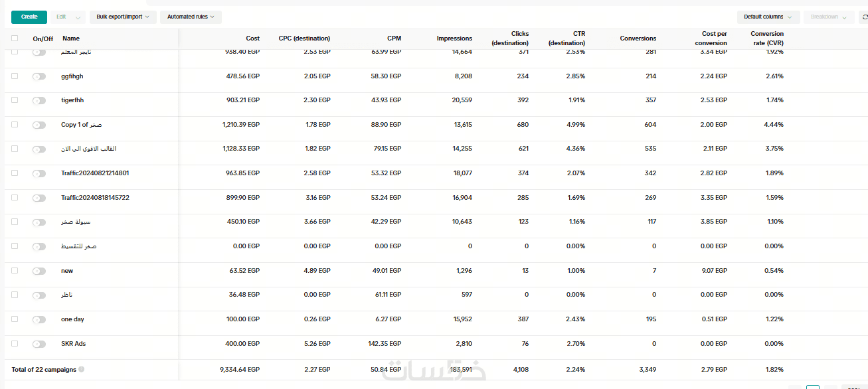Sort by the Impressions column header
Viewport: 868px width, 389px height.
(x=454, y=39)
